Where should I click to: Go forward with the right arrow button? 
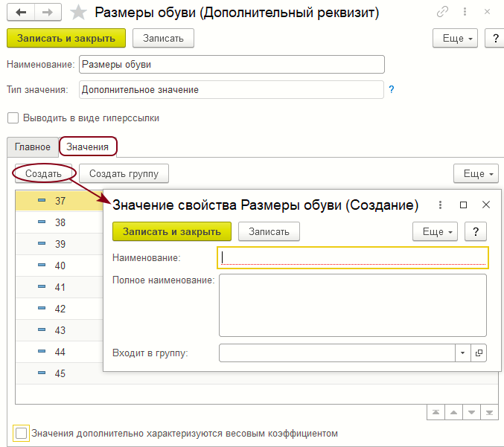tap(48, 13)
